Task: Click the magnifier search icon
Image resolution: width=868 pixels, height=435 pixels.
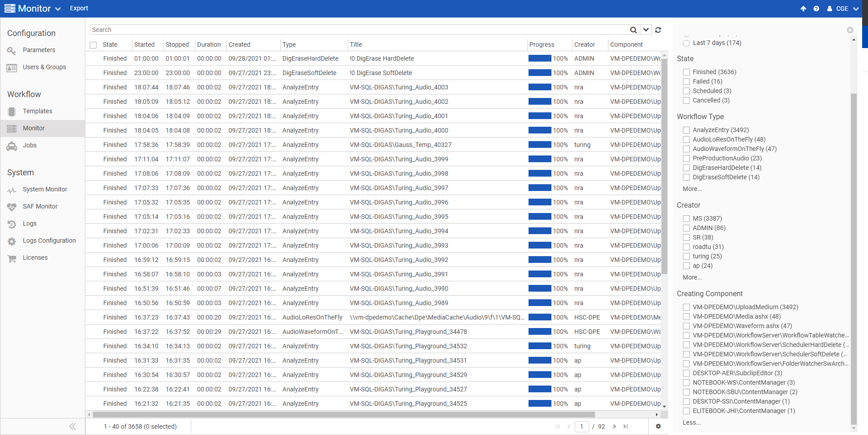Action: (633, 30)
